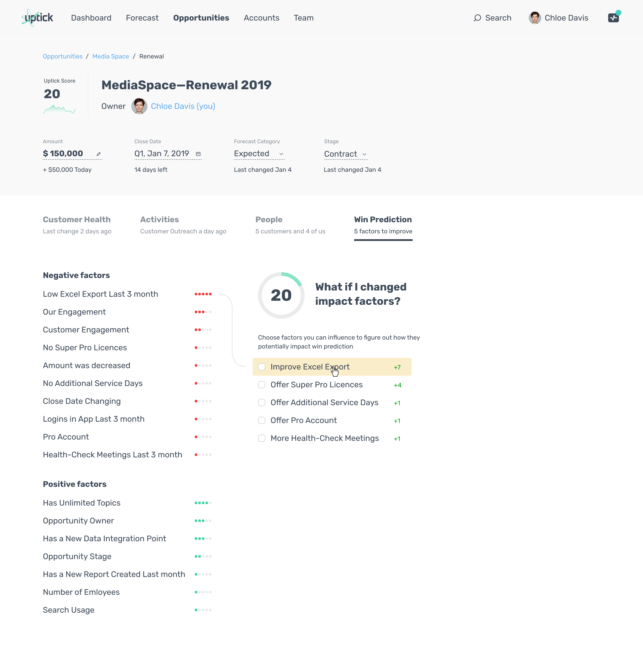Click the win prediction score 20 gauge
643x672 pixels.
pyautogui.click(x=281, y=295)
